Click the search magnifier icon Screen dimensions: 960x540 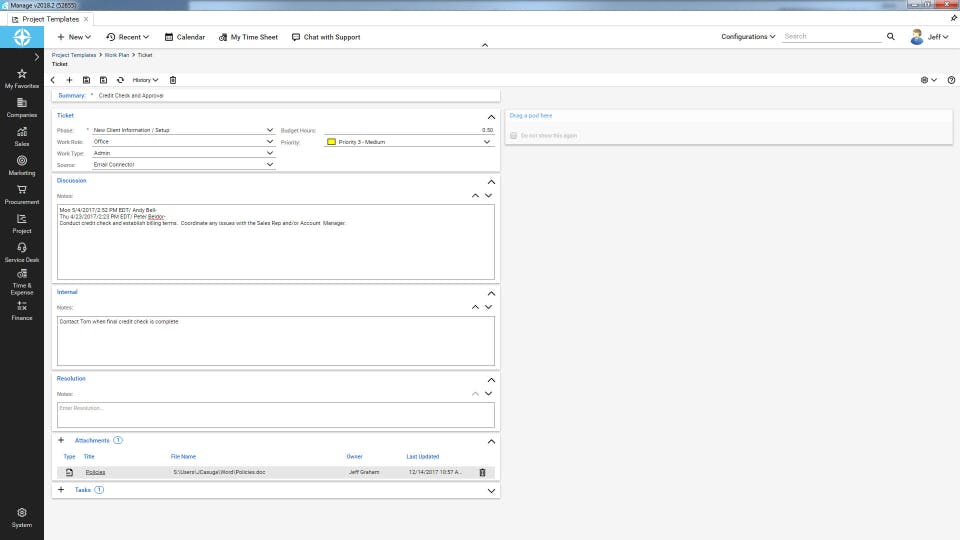[891, 37]
